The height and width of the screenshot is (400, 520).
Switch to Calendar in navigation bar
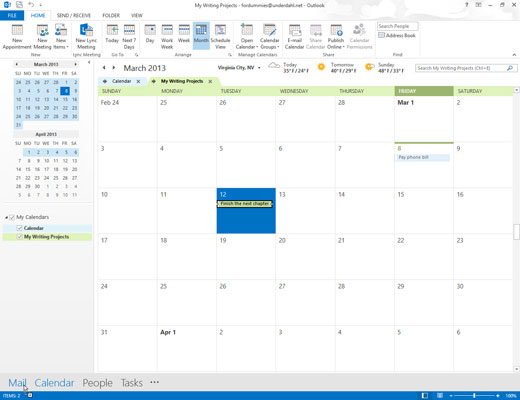pyautogui.click(x=54, y=383)
